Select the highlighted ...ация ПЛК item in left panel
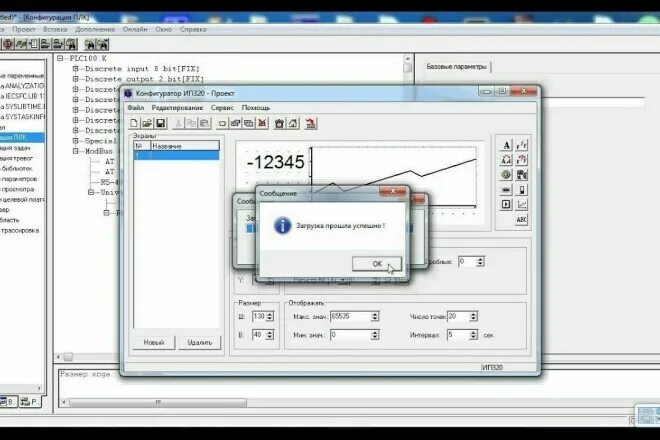 (x=21, y=137)
